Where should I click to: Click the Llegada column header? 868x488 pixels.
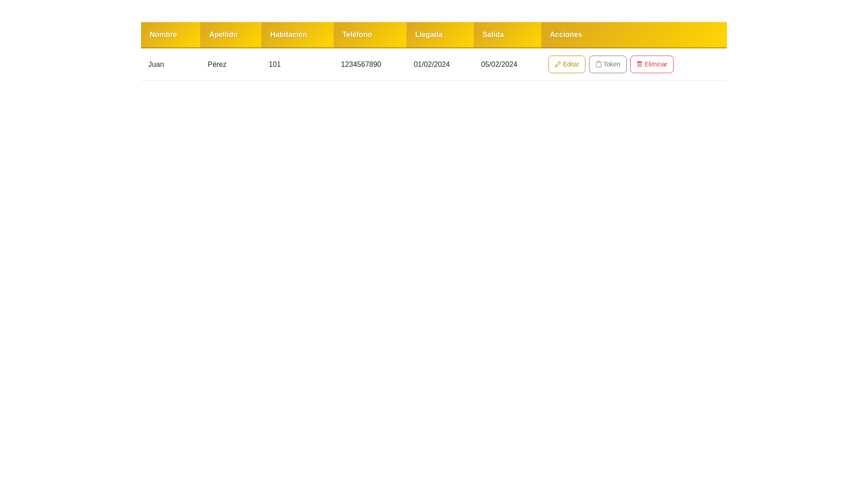429,35
